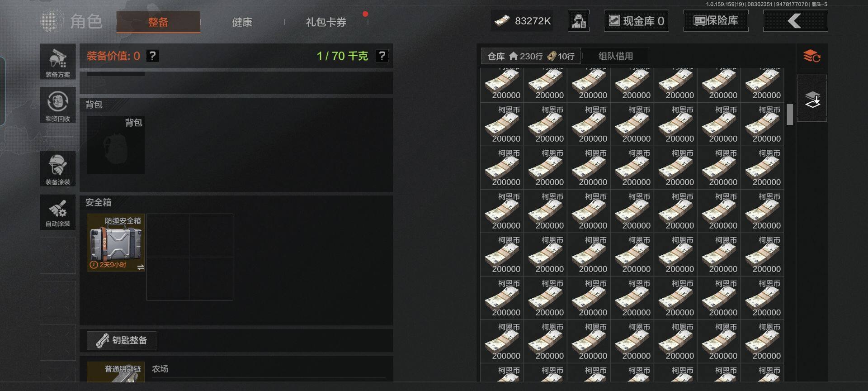
Task: Click the character profile icon beside the cash balance
Action: point(579,21)
